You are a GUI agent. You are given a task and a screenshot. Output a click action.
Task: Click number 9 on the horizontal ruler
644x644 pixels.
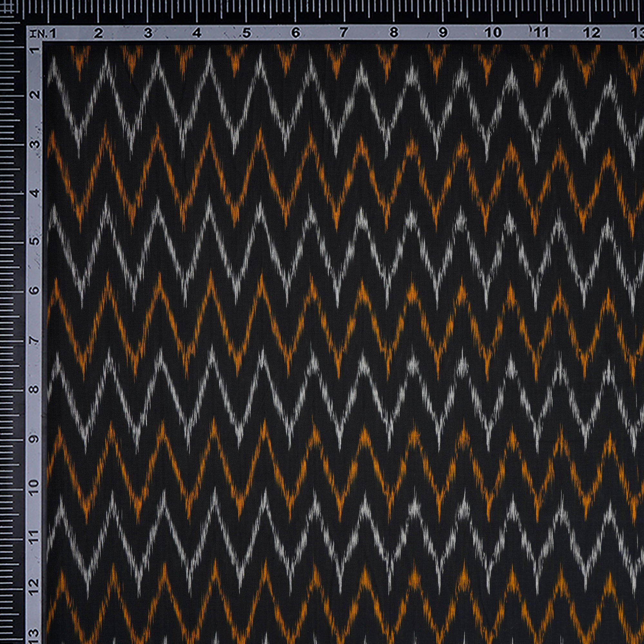(x=443, y=33)
